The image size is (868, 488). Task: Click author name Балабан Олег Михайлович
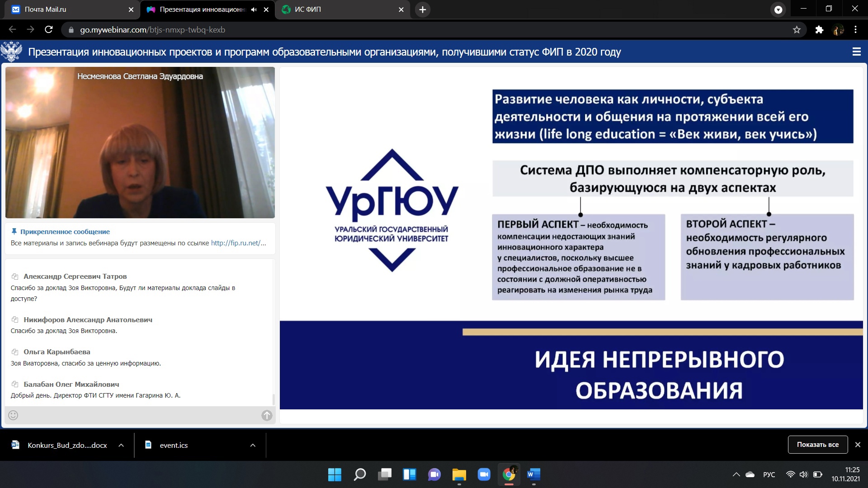tap(71, 385)
